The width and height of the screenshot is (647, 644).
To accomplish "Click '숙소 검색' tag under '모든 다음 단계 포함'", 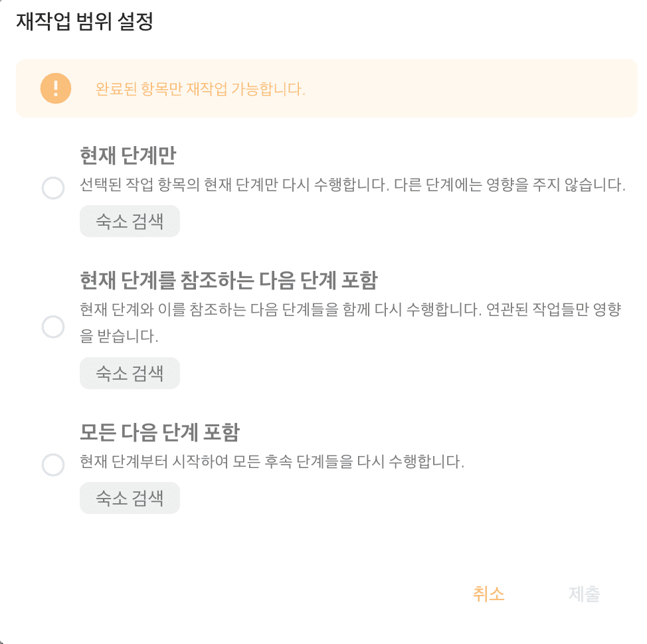I will pyautogui.click(x=130, y=498).
